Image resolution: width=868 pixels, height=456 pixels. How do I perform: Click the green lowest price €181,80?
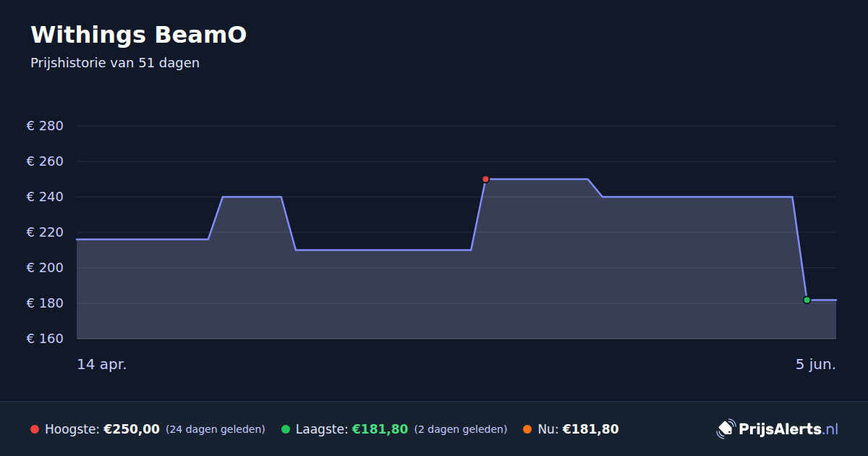(x=380, y=429)
